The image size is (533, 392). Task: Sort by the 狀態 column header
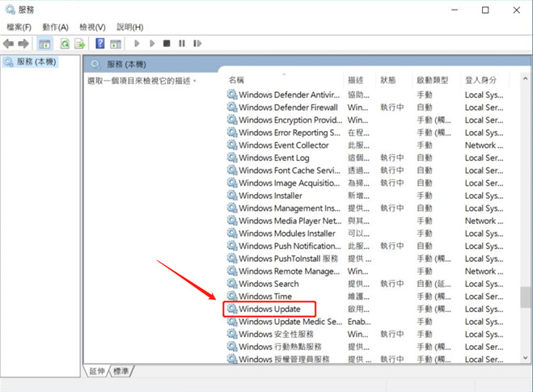(388, 80)
